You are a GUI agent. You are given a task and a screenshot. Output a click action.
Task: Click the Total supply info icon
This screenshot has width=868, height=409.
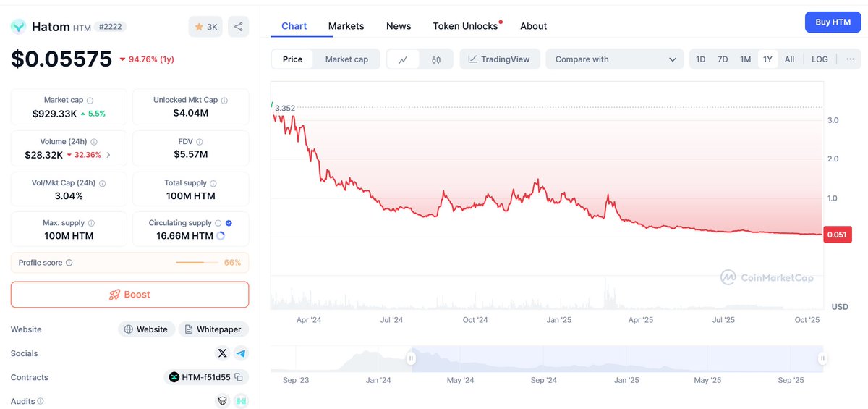coord(213,184)
